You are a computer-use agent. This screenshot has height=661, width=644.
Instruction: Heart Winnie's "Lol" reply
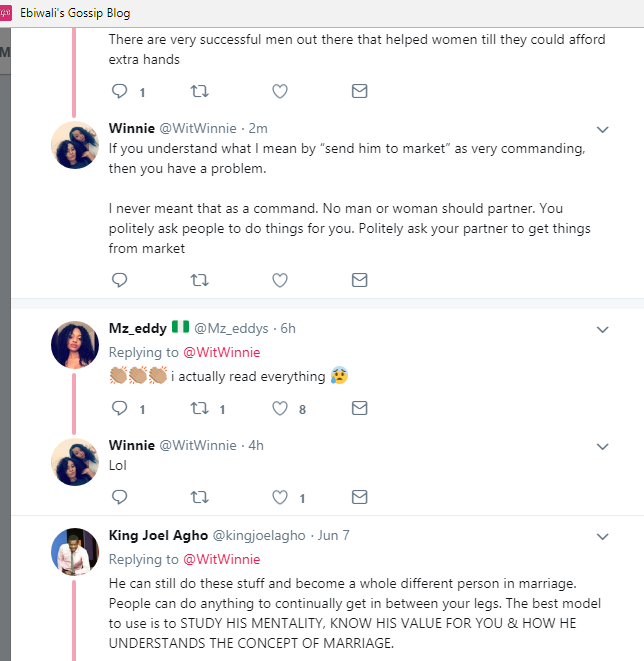[x=280, y=497]
